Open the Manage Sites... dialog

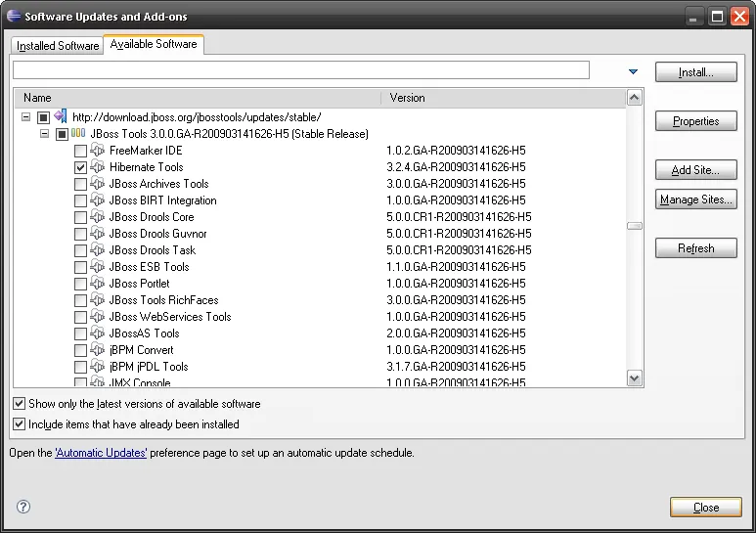[x=695, y=200]
